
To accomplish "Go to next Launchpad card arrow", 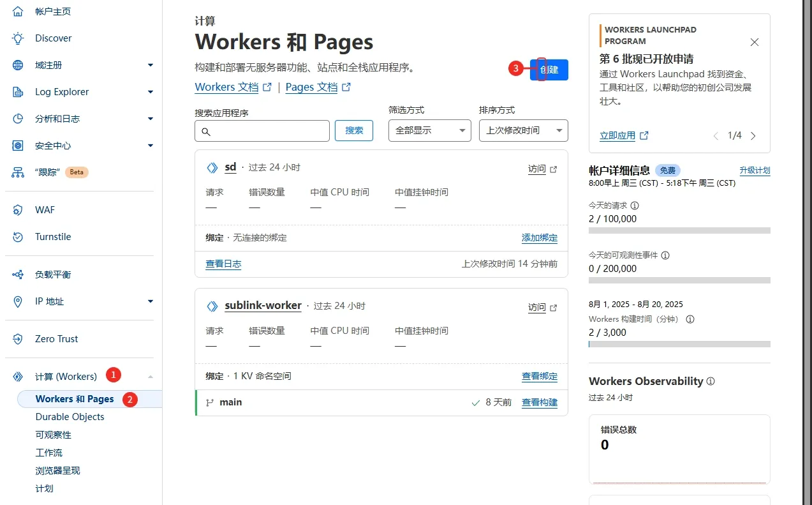I will 753,136.
